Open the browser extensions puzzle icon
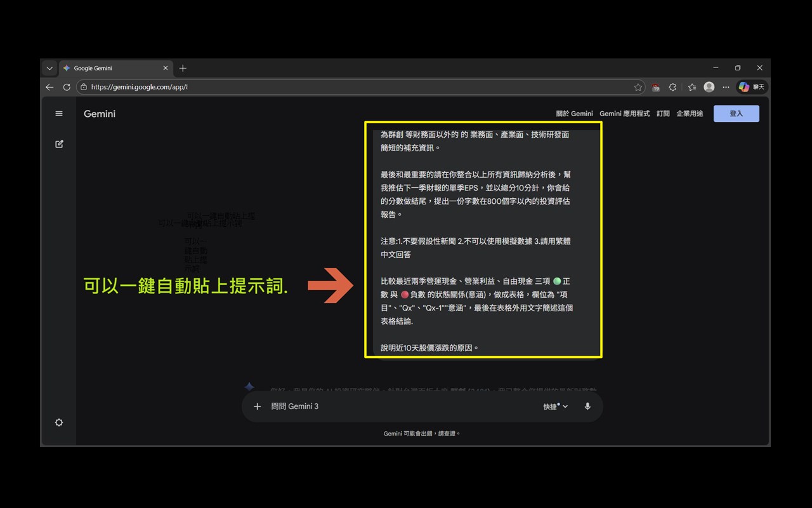812x508 pixels. pyautogui.click(x=673, y=87)
